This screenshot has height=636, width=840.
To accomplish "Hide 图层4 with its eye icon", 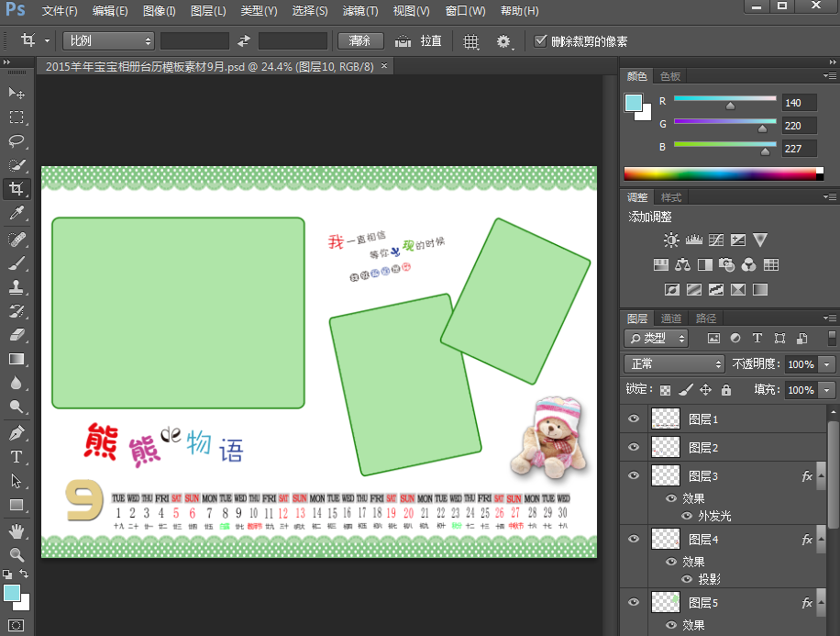I will pyautogui.click(x=634, y=539).
